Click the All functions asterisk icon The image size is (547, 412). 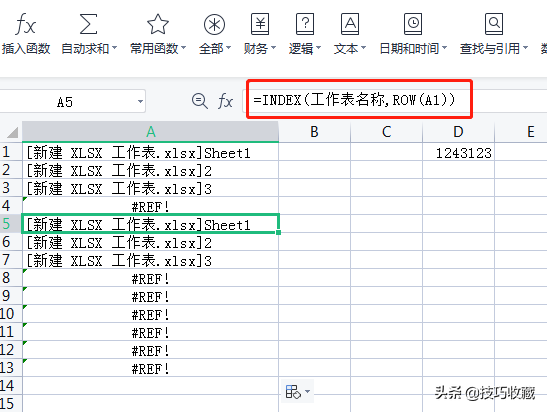pyautogui.click(x=214, y=24)
